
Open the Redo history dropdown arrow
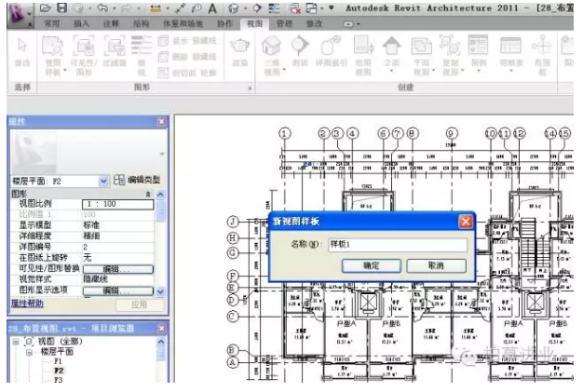[139, 8]
